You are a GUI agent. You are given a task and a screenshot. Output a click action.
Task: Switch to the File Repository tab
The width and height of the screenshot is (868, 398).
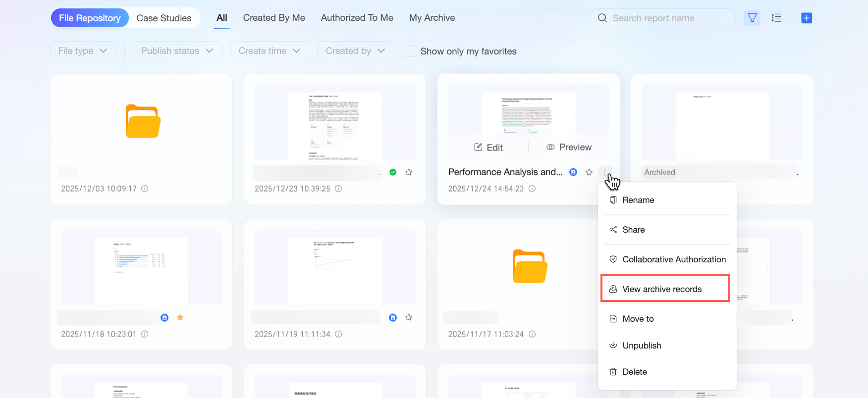coord(90,18)
